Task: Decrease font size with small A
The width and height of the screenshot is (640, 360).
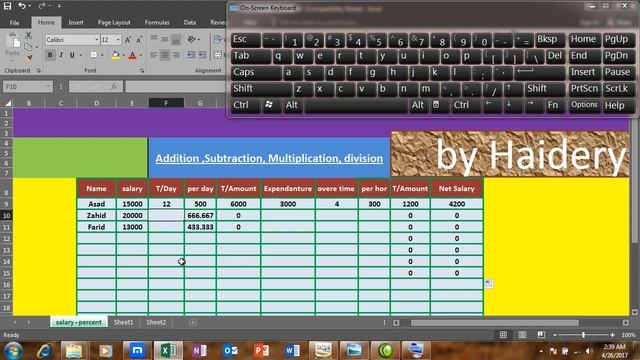Action: pyautogui.click(x=139, y=40)
